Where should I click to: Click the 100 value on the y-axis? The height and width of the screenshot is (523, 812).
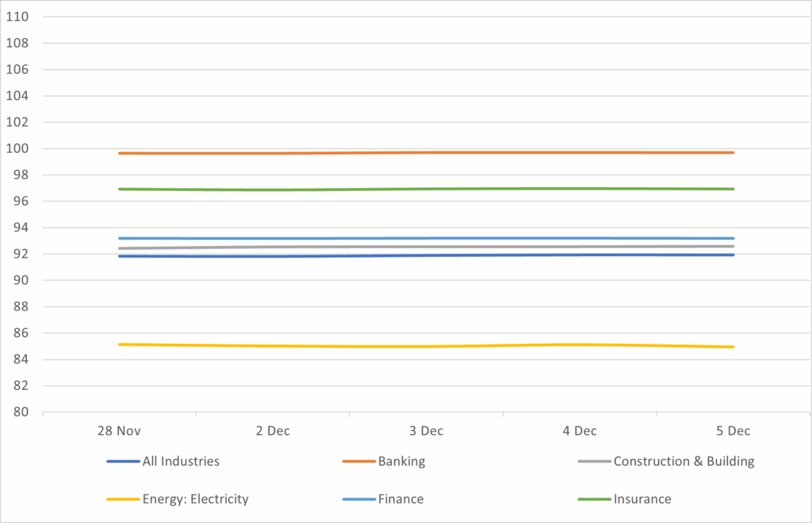click(x=18, y=149)
